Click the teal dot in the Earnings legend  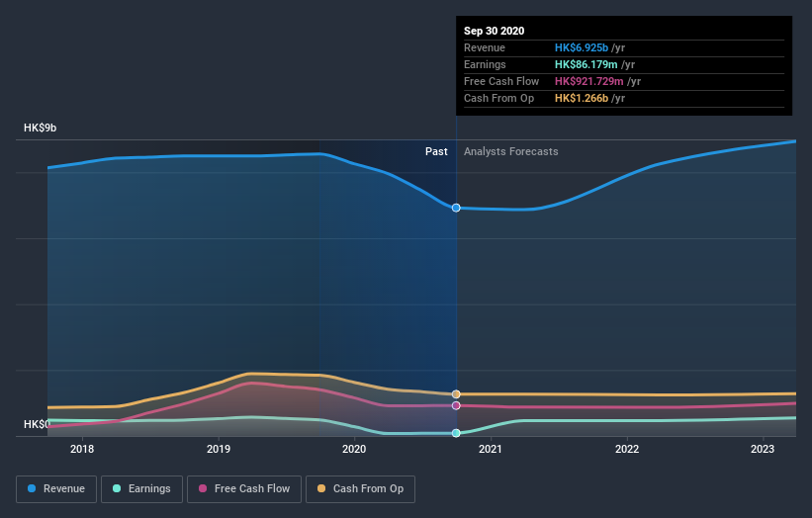pos(117,488)
